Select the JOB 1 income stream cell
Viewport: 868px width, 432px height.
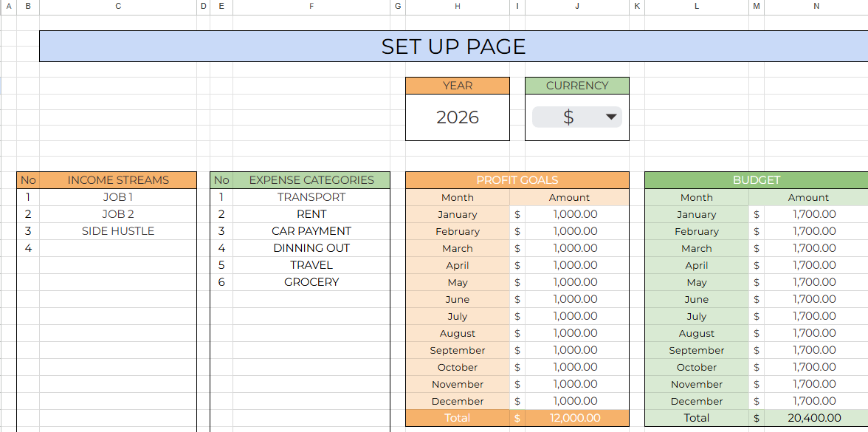pos(118,197)
